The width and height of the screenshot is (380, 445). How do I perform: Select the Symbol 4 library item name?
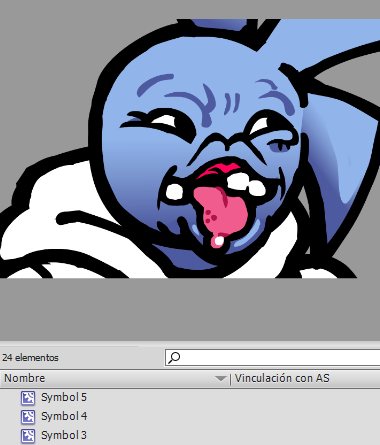64,416
